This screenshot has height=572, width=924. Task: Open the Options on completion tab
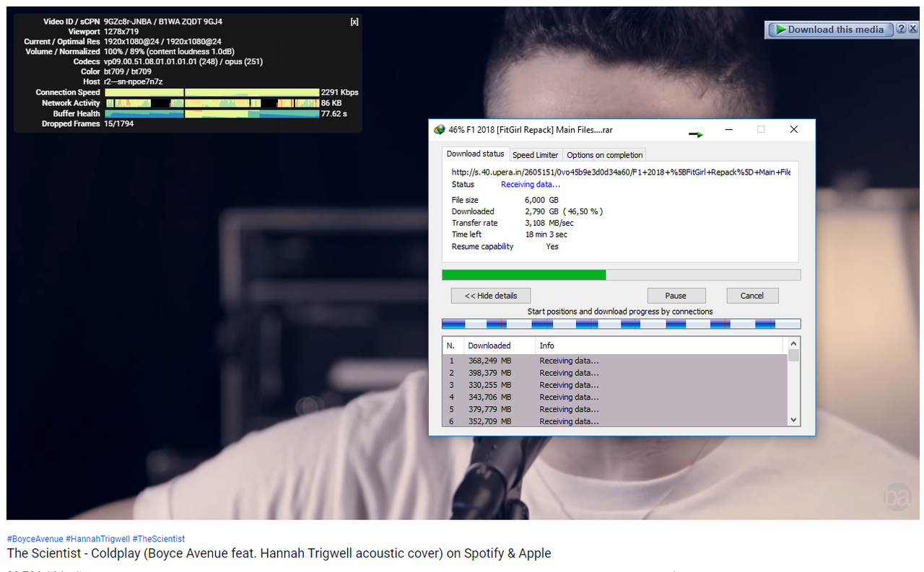(604, 155)
